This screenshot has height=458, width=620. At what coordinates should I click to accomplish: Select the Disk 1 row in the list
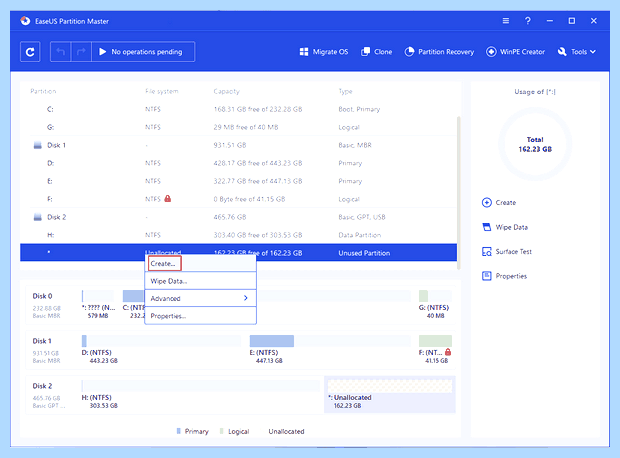click(238, 145)
